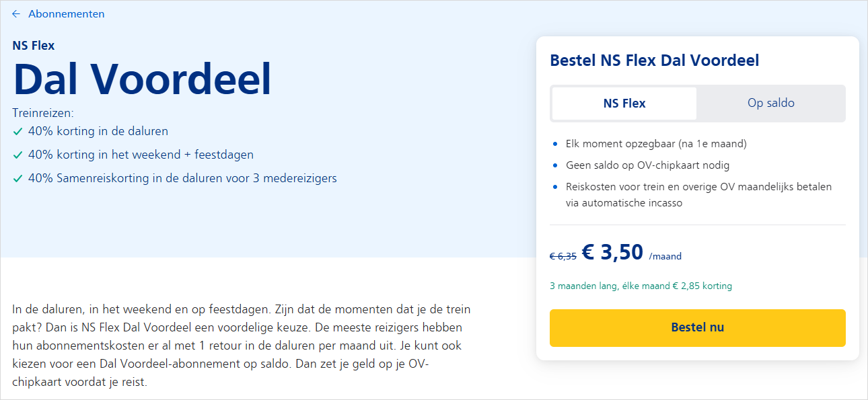Viewport: 868px width, 400px height.
Task: Click the description paragraph about daluren
Action: [x=242, y=346]
